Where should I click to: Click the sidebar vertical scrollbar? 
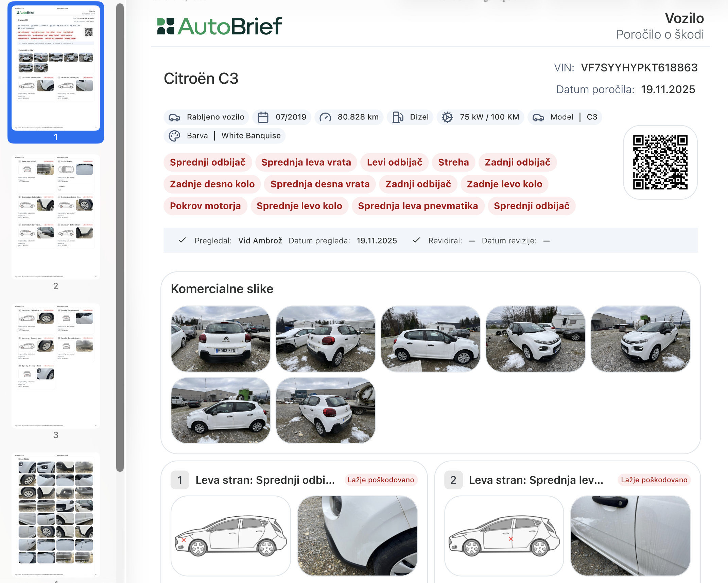pyautogui.click(x=120, y=238)
